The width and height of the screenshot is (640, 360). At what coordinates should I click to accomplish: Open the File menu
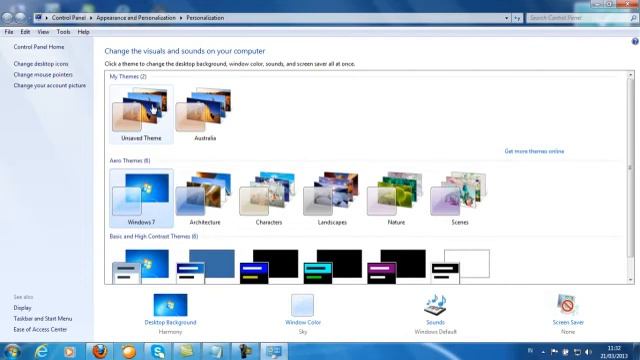click(x=9, y=32)
